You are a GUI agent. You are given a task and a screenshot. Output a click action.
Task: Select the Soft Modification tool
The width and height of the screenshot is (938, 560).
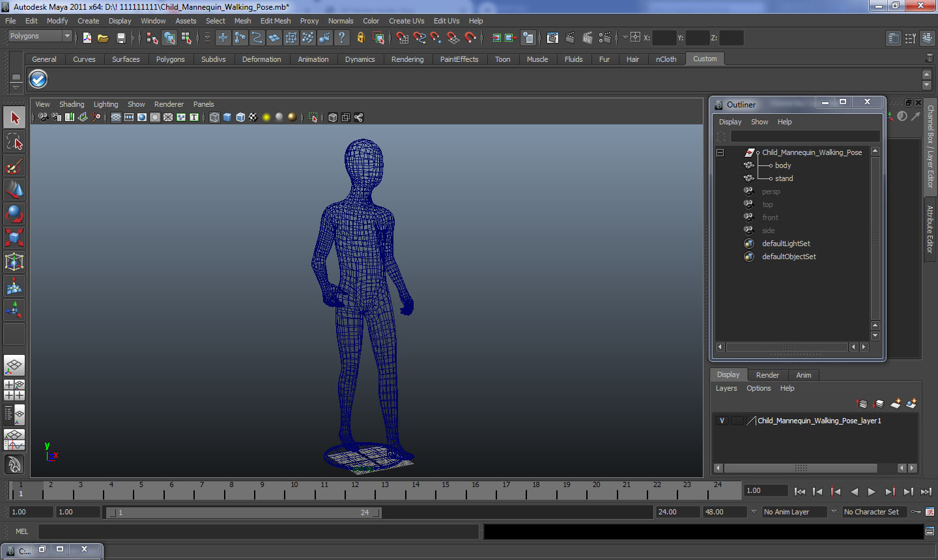click(x=14, y=286)
